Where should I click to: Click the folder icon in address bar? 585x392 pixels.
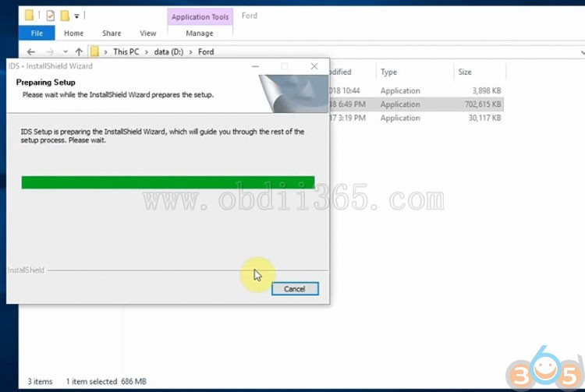(94, 51)
